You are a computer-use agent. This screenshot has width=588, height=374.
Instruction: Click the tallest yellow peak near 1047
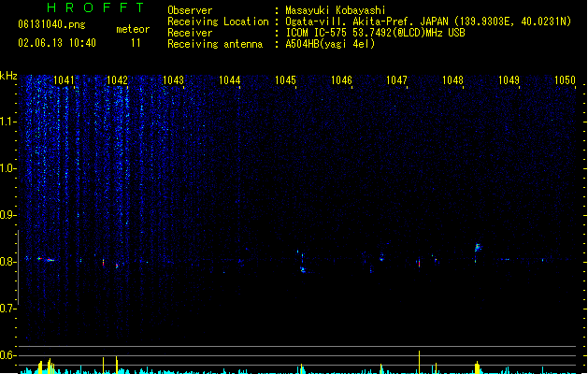tap(419, 362)
